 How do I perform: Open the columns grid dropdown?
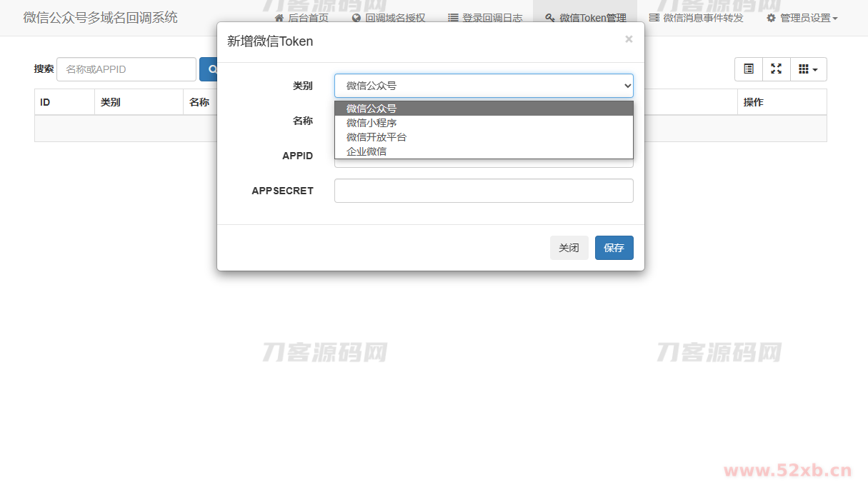click(x=808, y=69)
